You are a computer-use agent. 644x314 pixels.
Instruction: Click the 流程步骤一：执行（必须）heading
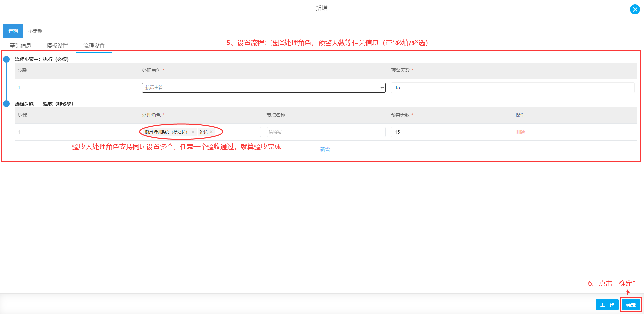pyautogui.click(x=42, y=59)
